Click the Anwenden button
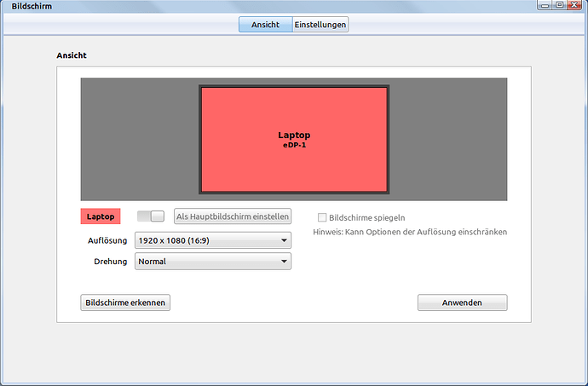The image size is (588, 386). [x=463, y=302]
